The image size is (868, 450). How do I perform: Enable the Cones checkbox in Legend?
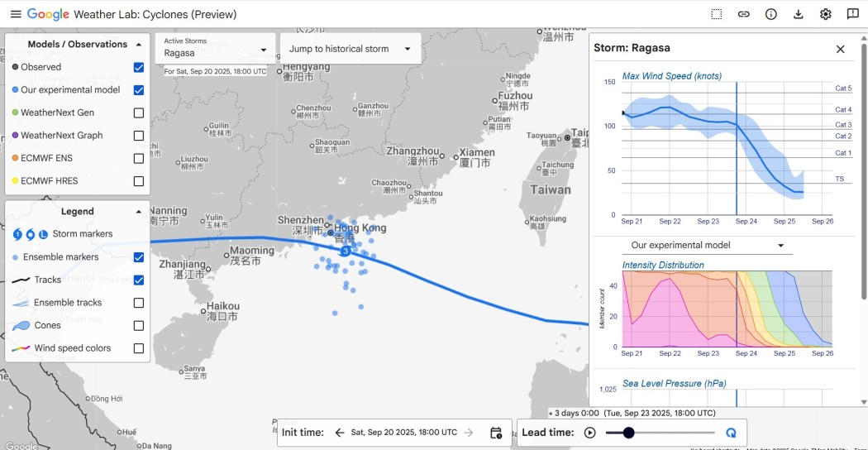click(x=139, y=326)
